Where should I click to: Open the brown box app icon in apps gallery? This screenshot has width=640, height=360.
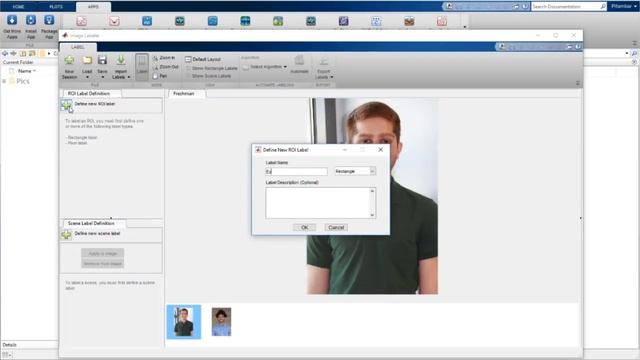click(409, 21)
